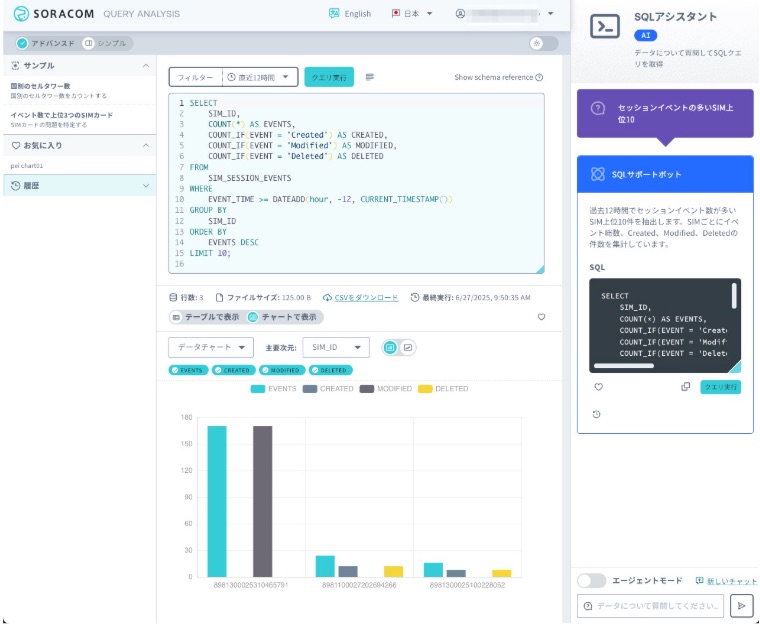Toggle the DELETED series chip
Image resolution: width=760 pixels, height=627 pixels.
tap(331, 370)
